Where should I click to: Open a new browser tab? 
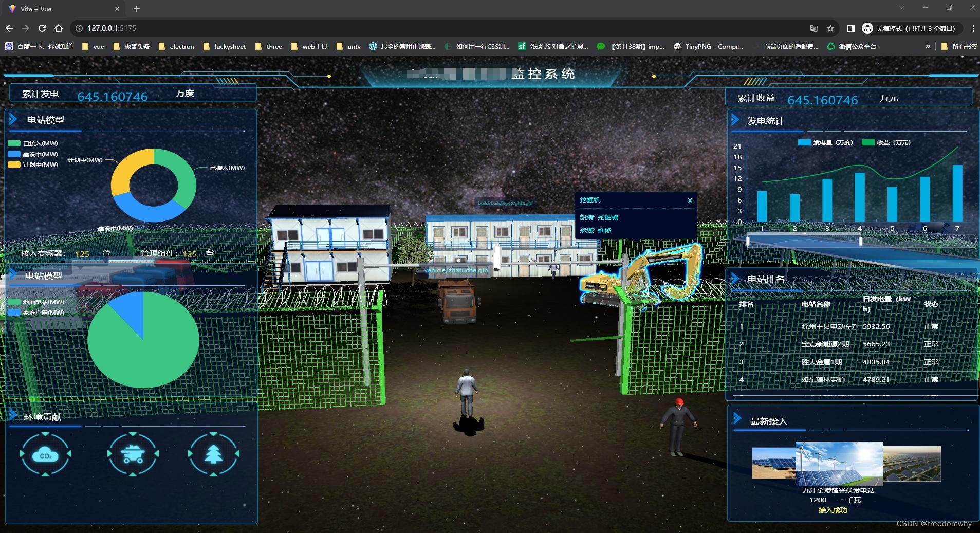(136, 9)
